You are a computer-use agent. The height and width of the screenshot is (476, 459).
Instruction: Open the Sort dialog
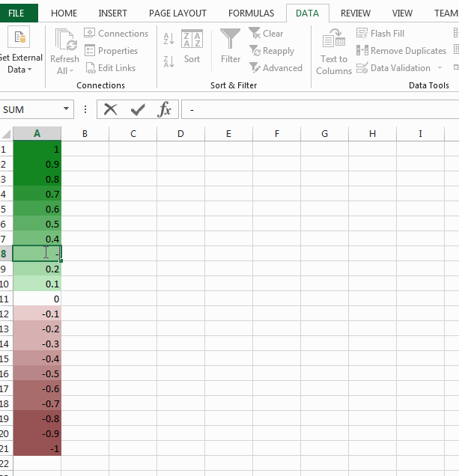(x=192, y=46)
